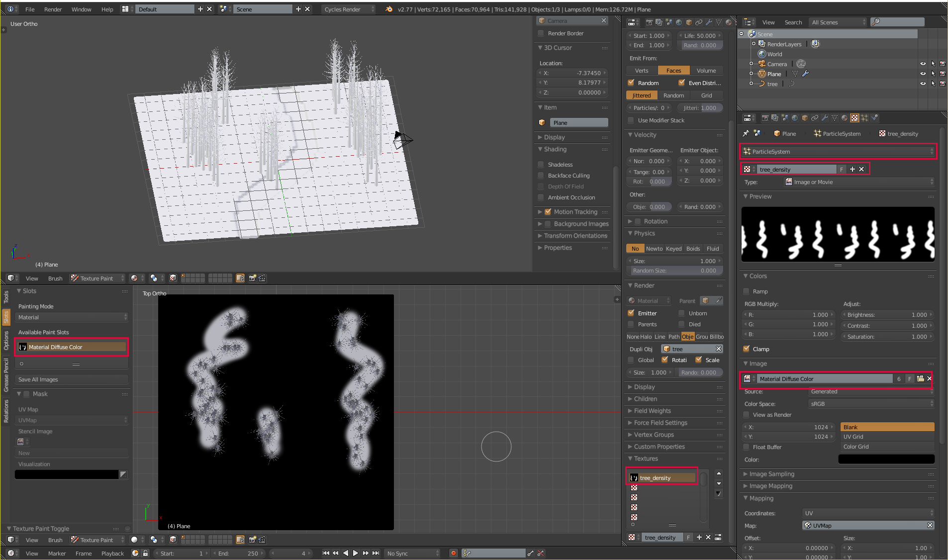Open the Window menu
Viewport: 948px width, 560px height.
[x=81, y=9]
